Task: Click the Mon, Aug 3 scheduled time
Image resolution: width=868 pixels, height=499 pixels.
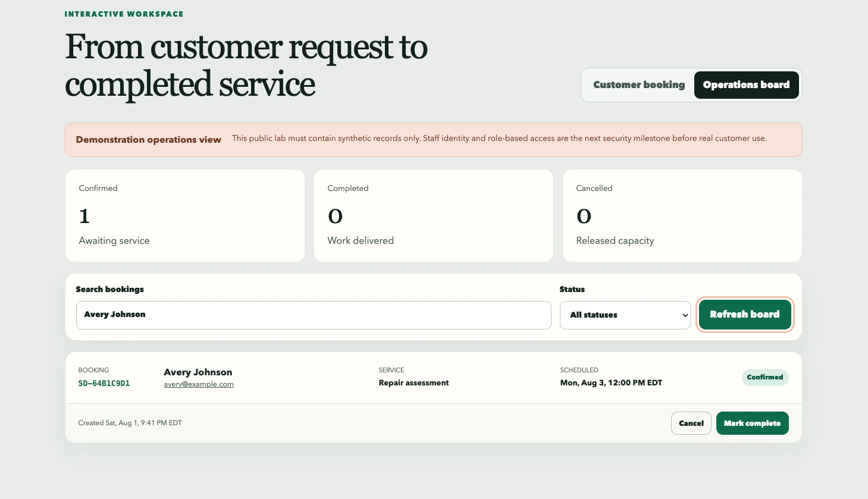Action: 611,383
